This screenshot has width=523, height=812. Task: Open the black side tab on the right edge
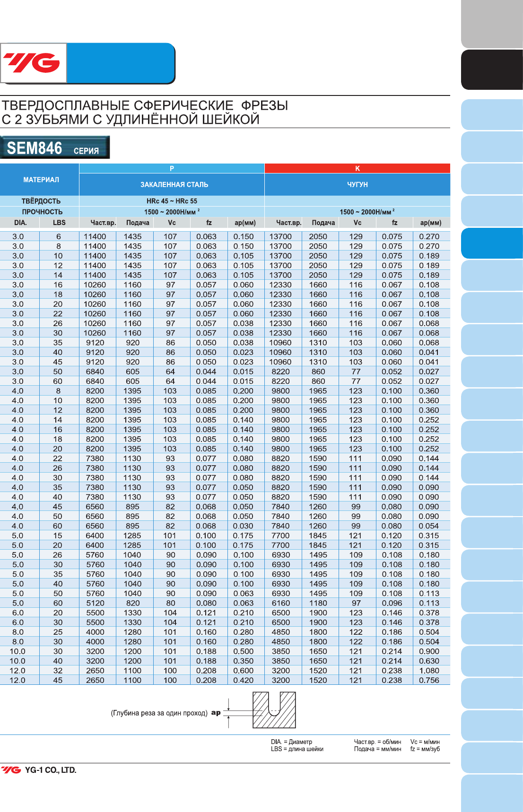pyautogui.click(x=492, y=69)
